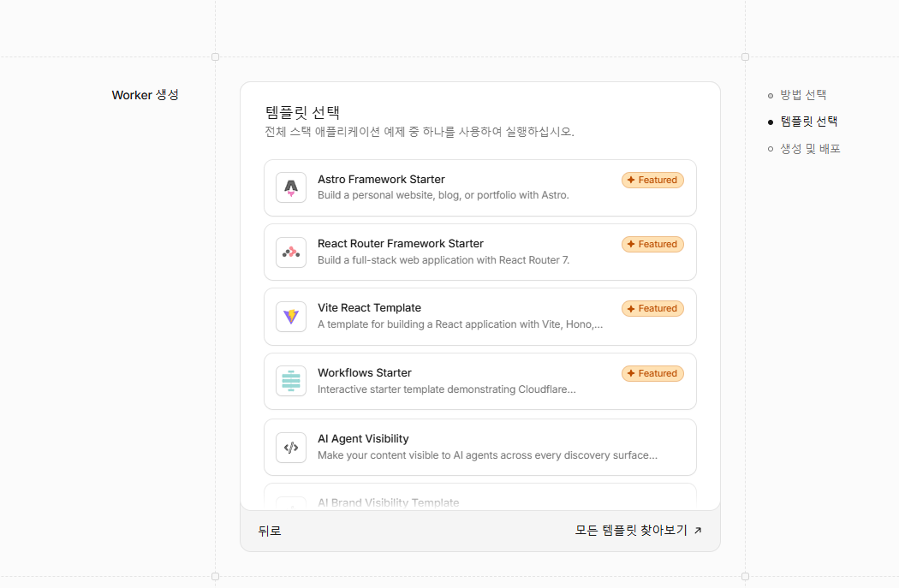This screenshot has height=588, width=899.
Task: Click the Worker 생성 heading
Action: tap(145, 95)
